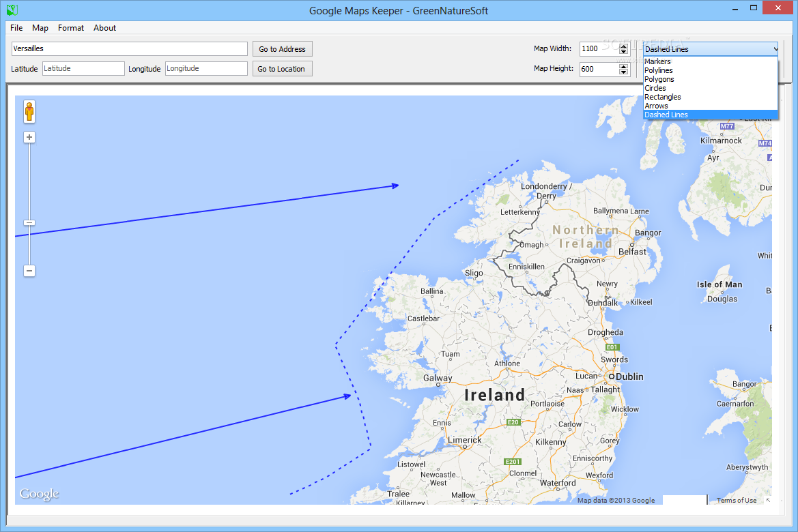Viewport: 798px width, 532px height.
Task: Click the Dublin label on the map
Action: coord(629,377)
